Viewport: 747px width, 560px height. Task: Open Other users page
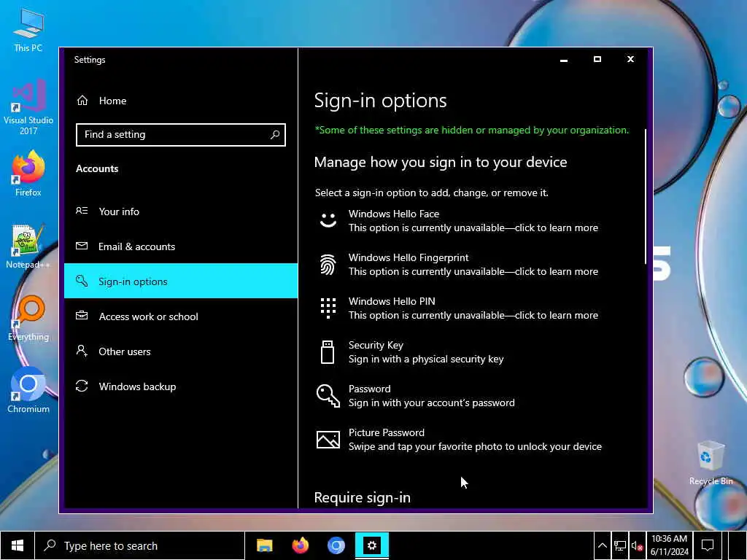[x=181, y=351]
